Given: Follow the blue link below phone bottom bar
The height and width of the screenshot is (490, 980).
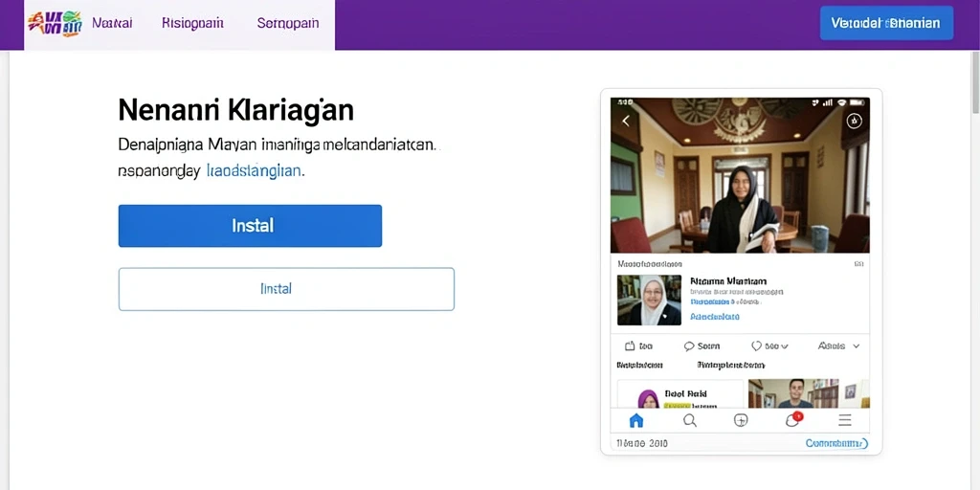Looking at the screenshot, I should pos(836,444).
